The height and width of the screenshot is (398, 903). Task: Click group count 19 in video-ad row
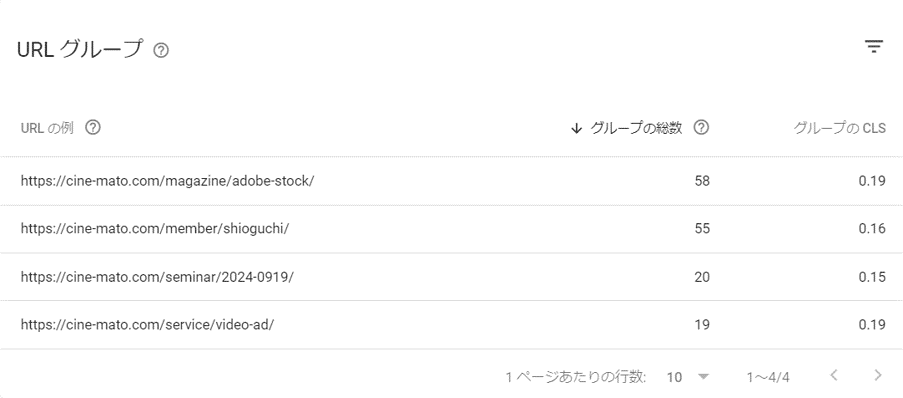pos(702,325)
